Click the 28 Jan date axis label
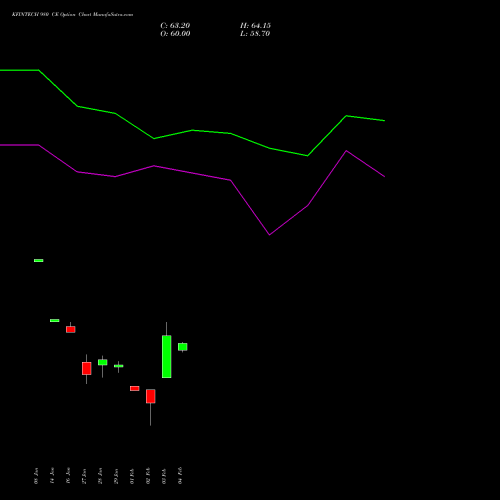500x500 pixels. point(100,476)
